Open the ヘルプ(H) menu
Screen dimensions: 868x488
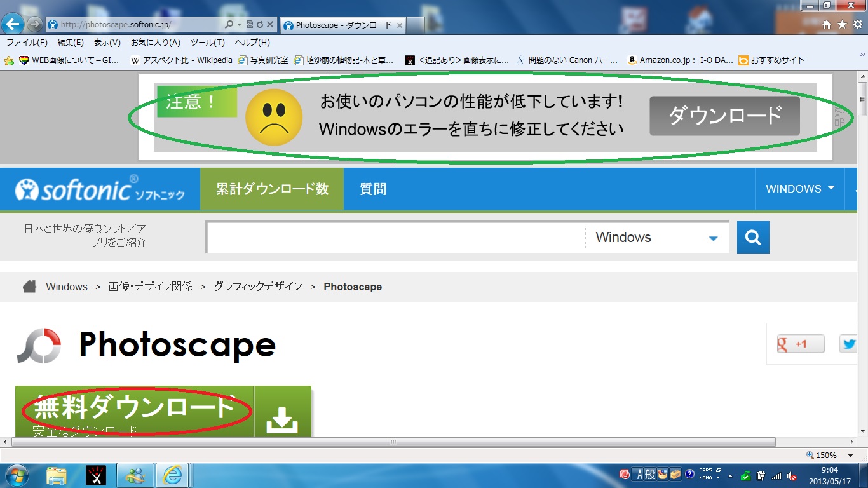click(x=252, y=43)
